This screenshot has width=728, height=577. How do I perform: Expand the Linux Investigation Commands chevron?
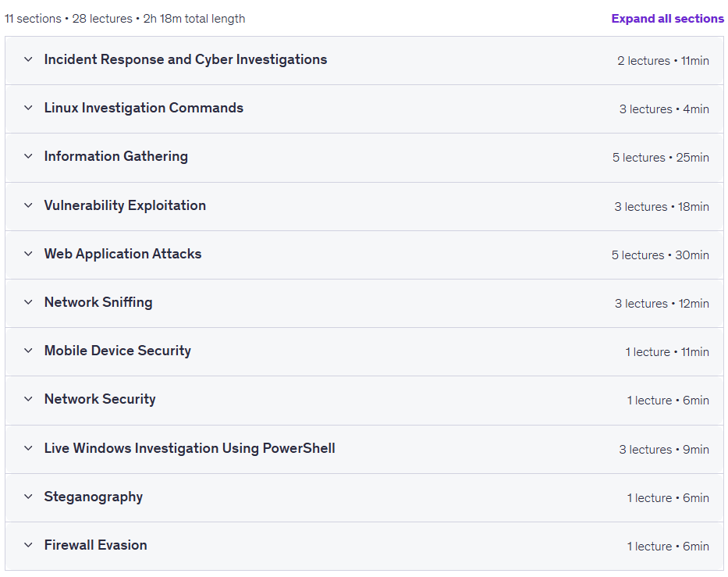point(28,108)
